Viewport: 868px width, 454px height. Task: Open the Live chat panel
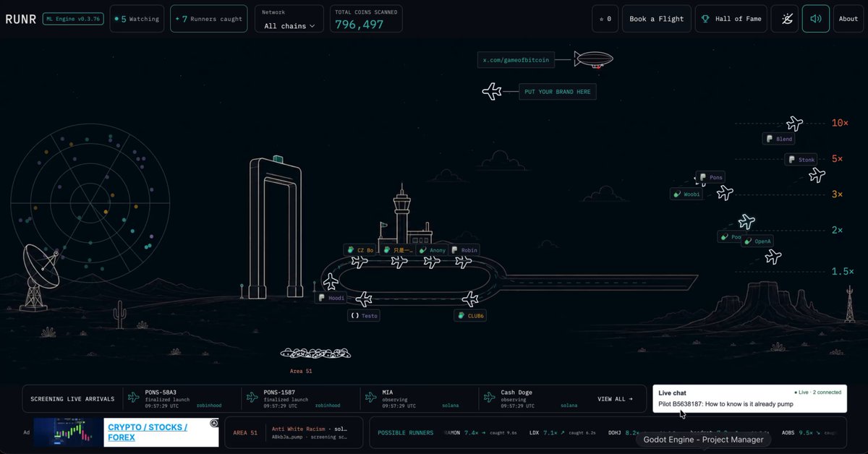coord(749,398)
